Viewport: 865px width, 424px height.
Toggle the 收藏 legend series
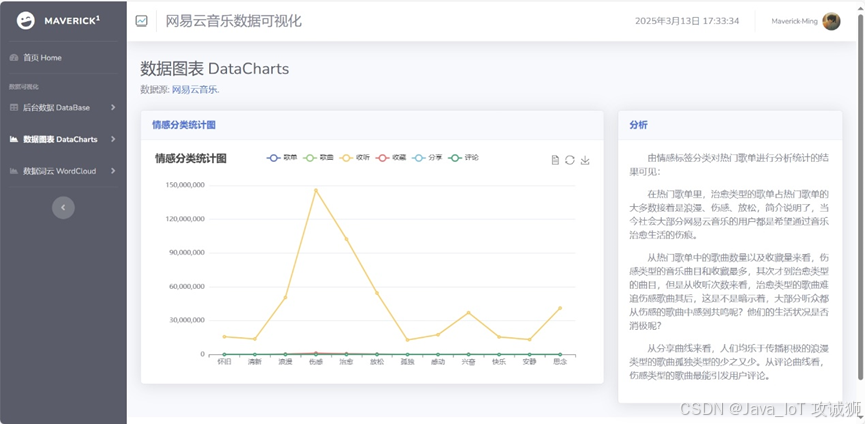391,158
